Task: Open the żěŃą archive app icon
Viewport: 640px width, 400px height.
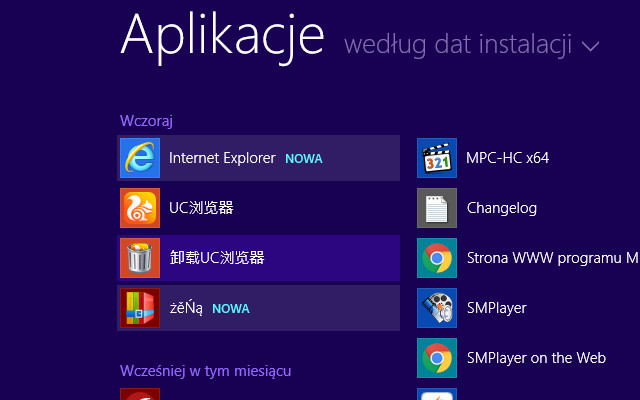Action: click(x=140, y=308)
